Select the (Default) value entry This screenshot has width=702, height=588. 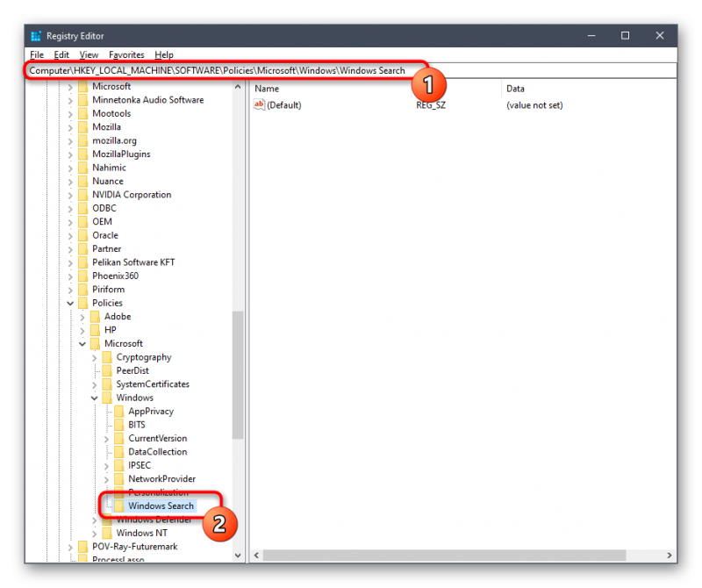click(283, 105)
